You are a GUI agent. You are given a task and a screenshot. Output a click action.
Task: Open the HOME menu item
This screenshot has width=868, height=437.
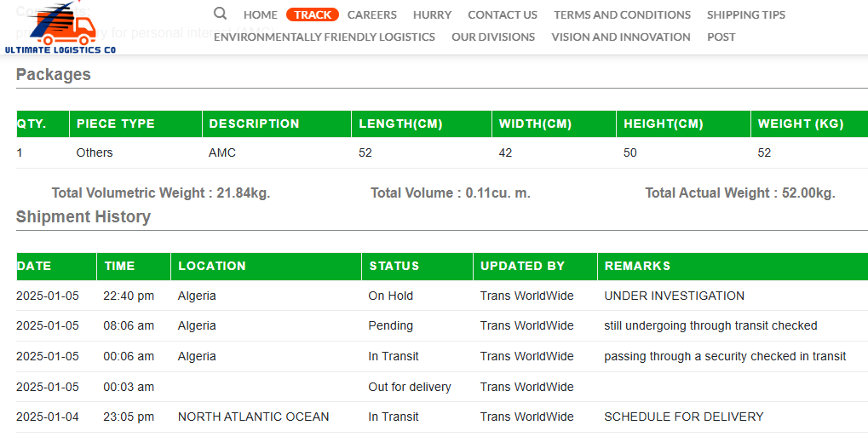260,15
